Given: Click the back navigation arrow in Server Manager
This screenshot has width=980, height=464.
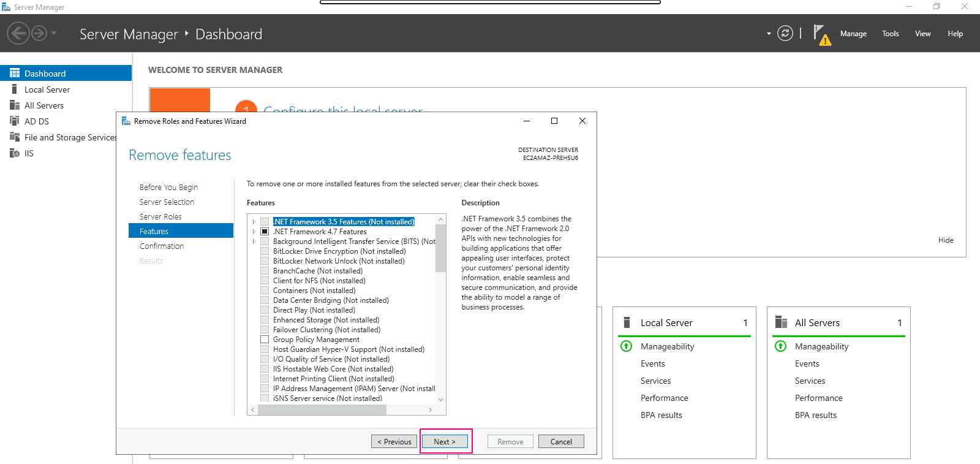Looking at the screenshot, I should click(18, 33).
